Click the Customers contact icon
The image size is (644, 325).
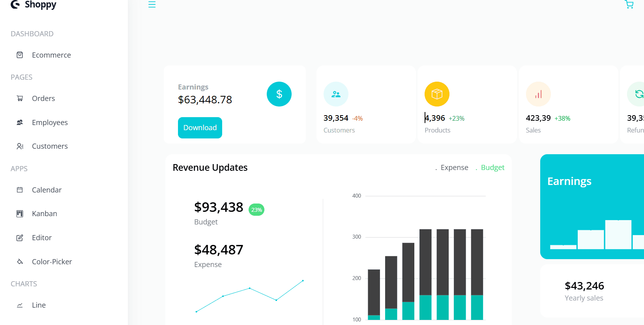[x=20, y=146]
